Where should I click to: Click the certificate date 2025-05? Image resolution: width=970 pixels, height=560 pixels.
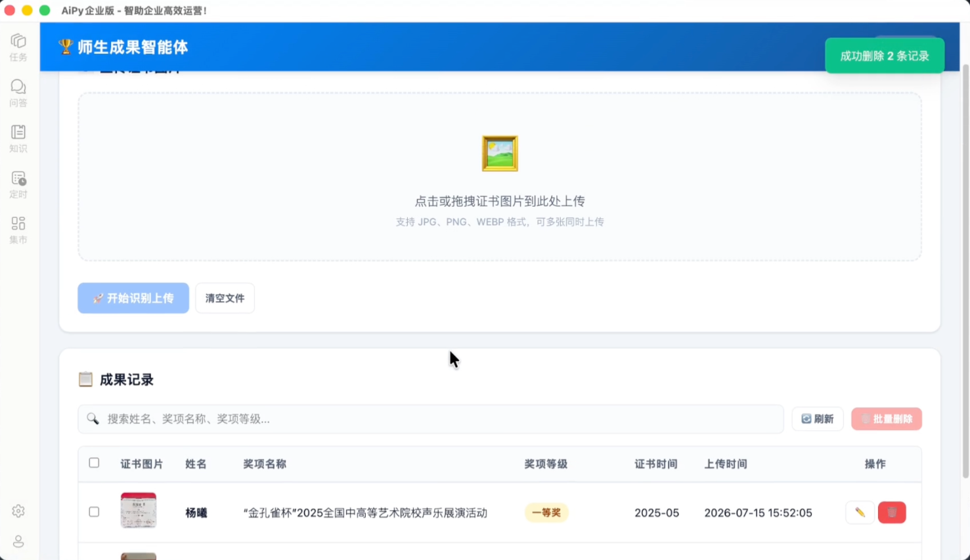click(657, 513)
